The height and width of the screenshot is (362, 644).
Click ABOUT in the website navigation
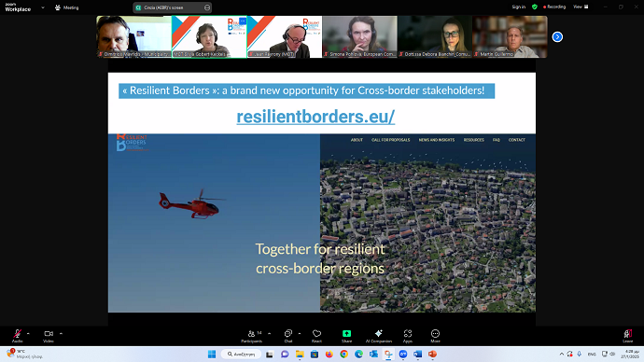(x=357, y=140)
